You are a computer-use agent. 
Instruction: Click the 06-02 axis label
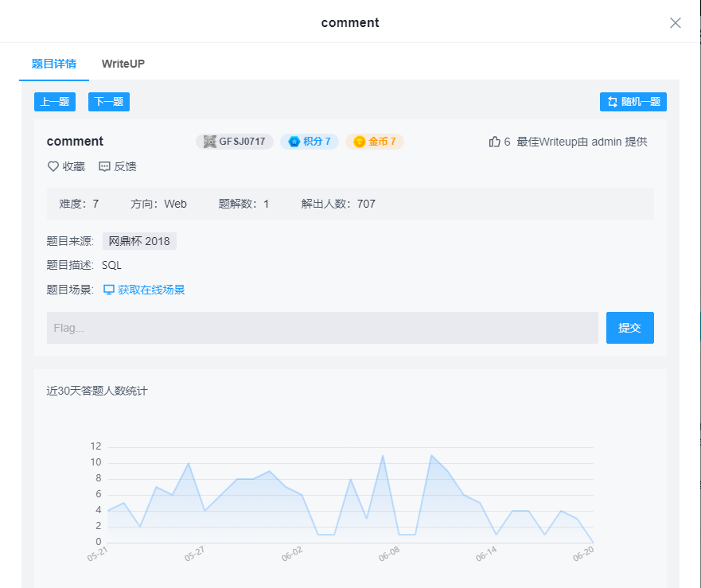(x=292, y=554)
